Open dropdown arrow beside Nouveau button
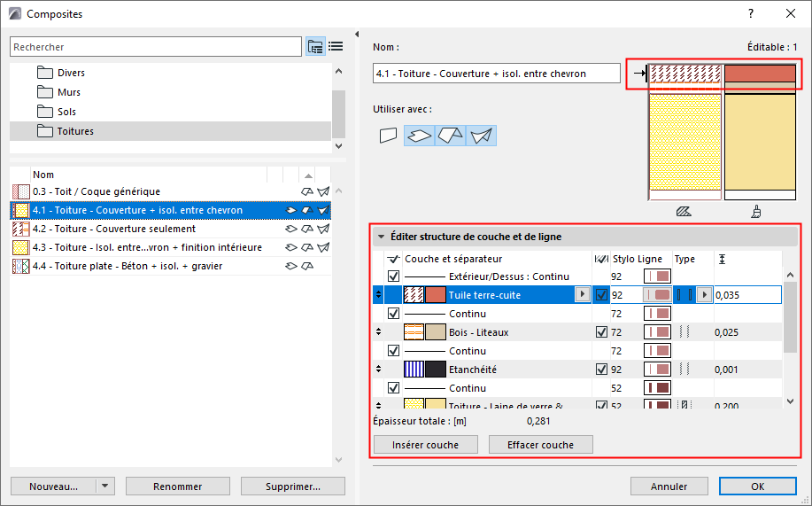 105,487
